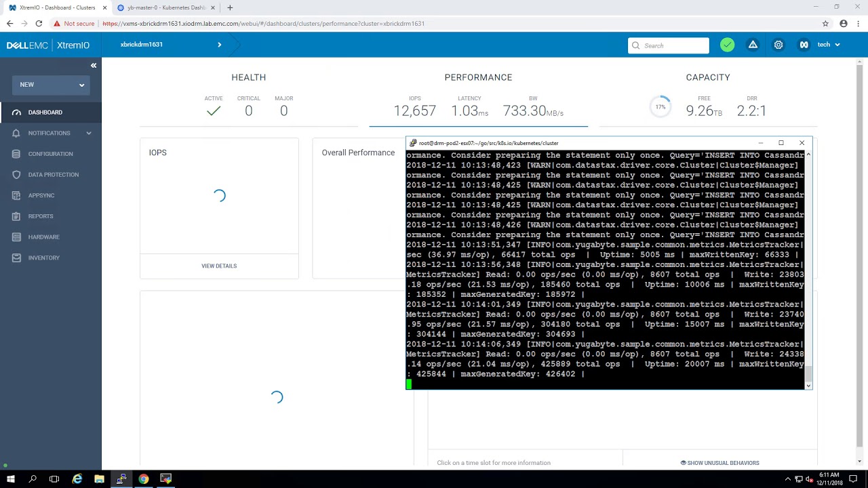Open Windows taskbar search icon
Image resolution: width=868 pixels, height=488 pixels.
(x=33, y=479)
